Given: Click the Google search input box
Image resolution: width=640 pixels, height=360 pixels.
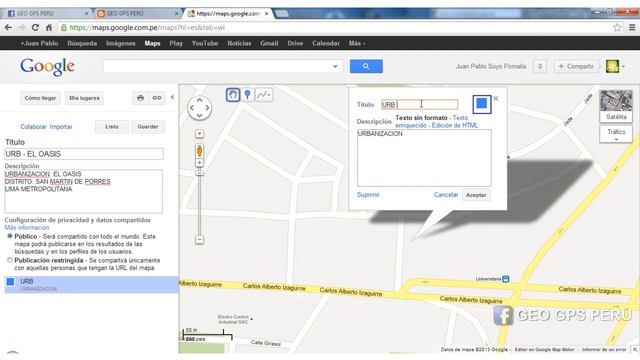Looking at the screenshot, I should (x=222, y=66).
